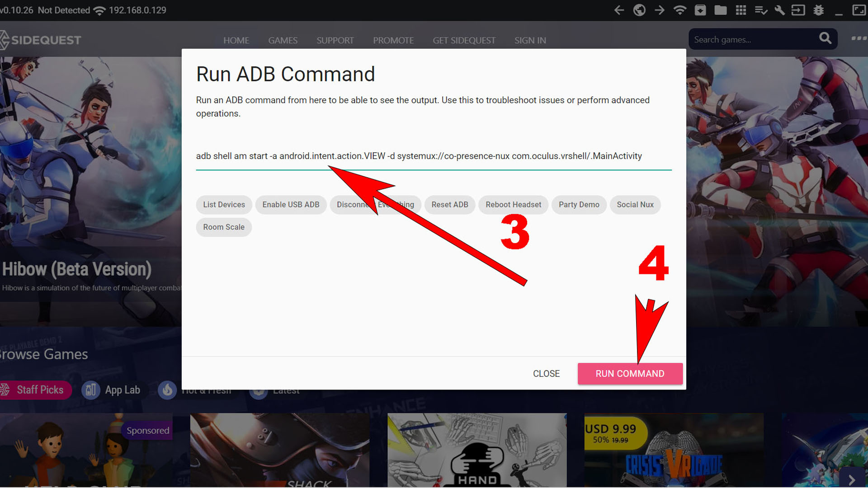
Task: Click the Hibow (Beta Version) title
Action: [77, 269]
